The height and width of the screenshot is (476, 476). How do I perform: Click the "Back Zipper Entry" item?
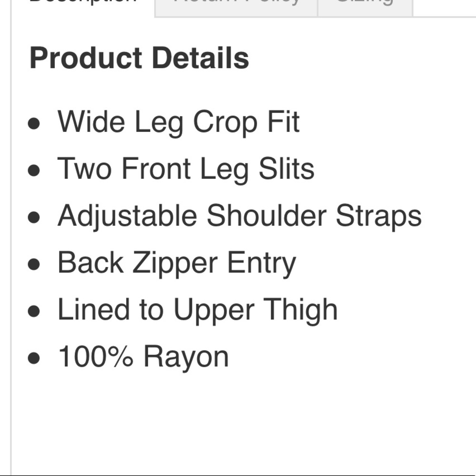tap(177, 263)
